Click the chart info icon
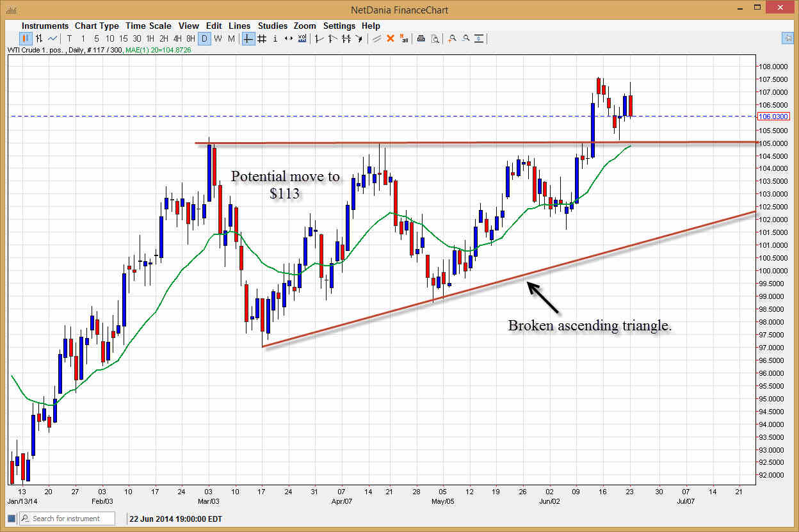The width and height of the screenshot is (799, 532). point(275,38)
